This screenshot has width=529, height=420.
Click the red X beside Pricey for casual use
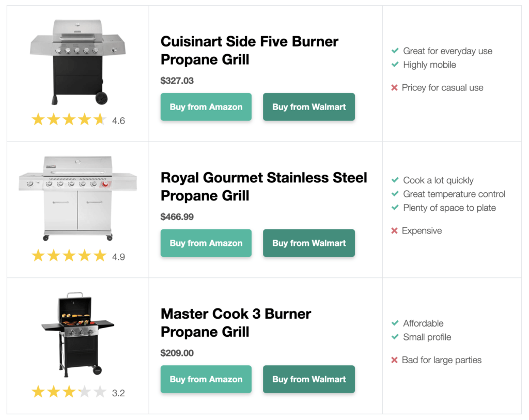[394, 88]
